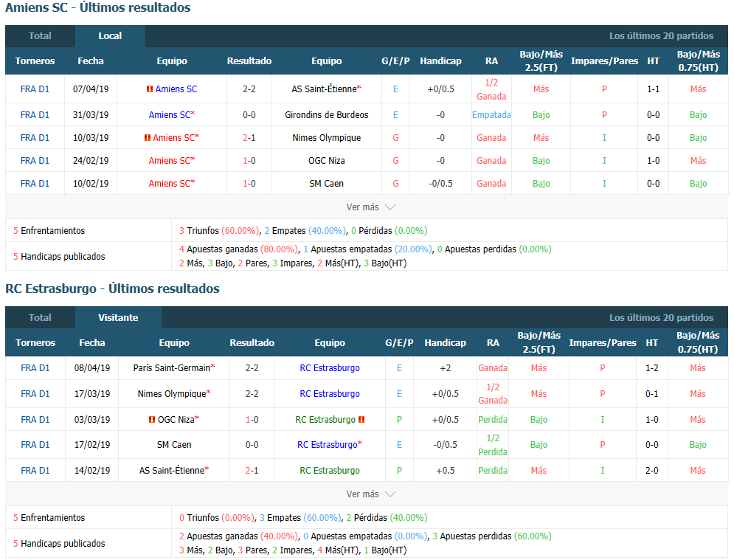
Task: Open 2-2 result of París Saint-Germain match
Action: [x=252, y=368]
